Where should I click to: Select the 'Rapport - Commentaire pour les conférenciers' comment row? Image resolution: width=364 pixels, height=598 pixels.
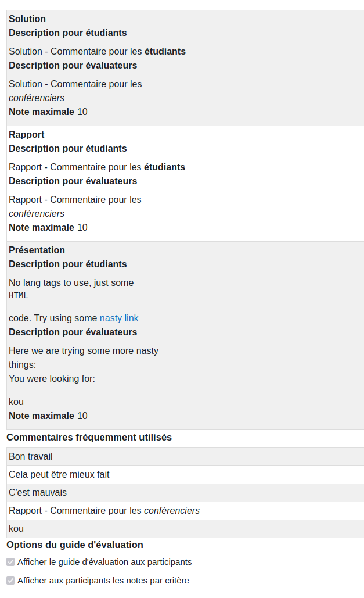tap(185, 510)
